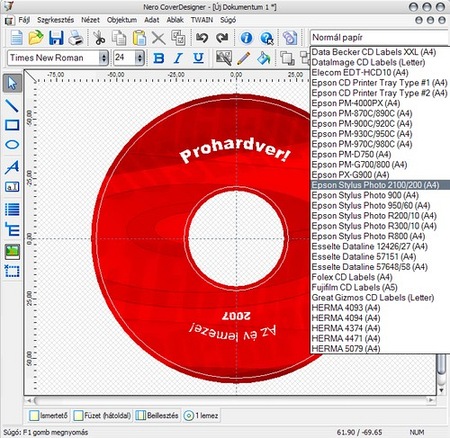Switch to the Beillesztés tab
Screen dimensions: 450x438
(157, 416)
